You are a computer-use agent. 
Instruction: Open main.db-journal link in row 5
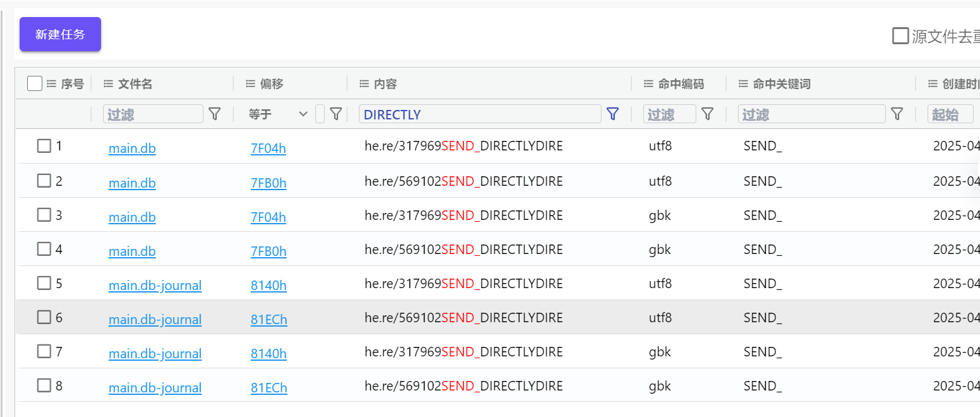155,286
